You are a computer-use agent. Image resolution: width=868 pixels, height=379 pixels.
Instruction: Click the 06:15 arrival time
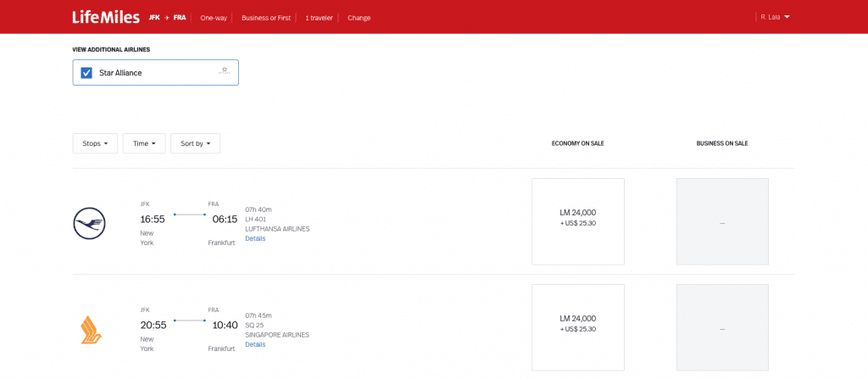225,220
